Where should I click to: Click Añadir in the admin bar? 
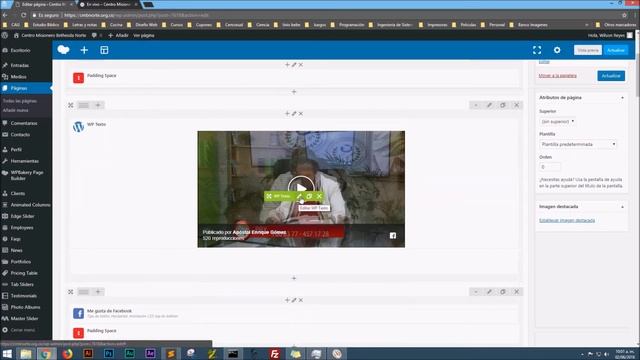[118, 36]
